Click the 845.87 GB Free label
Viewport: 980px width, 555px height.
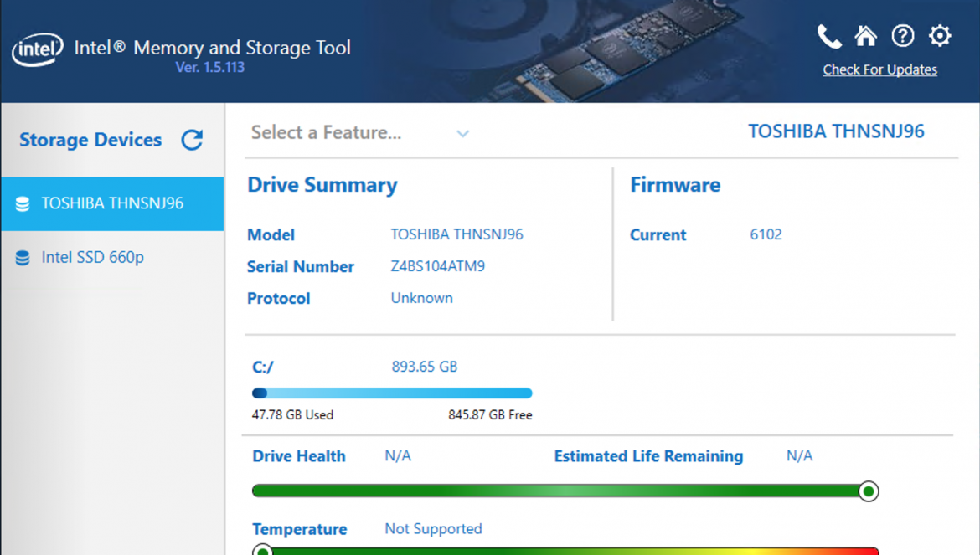(490, 415)
